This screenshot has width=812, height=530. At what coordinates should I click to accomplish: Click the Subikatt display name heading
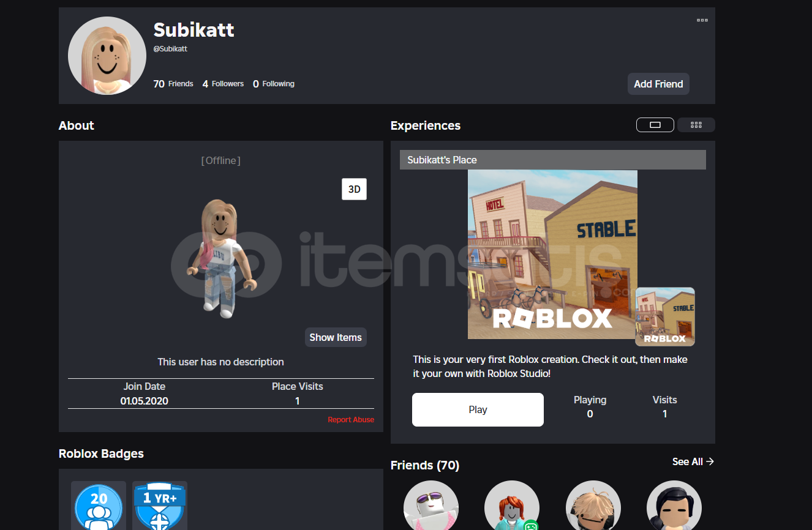coord(194,29)
